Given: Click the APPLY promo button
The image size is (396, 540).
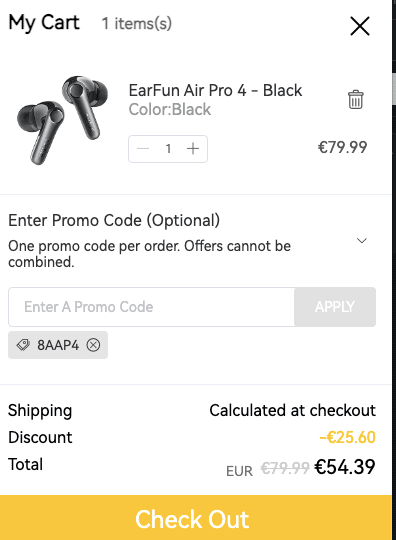Looking at the screenshot, I should point(335,307).
